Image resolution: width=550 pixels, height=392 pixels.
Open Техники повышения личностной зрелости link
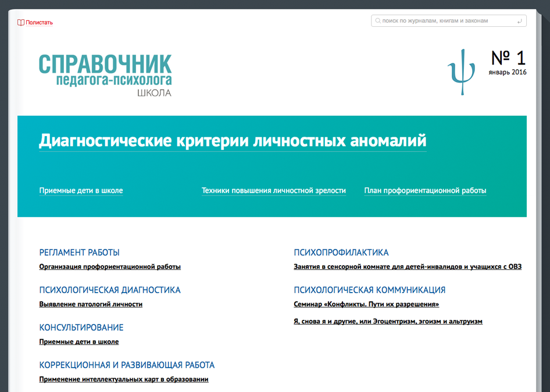coord(274,191)
